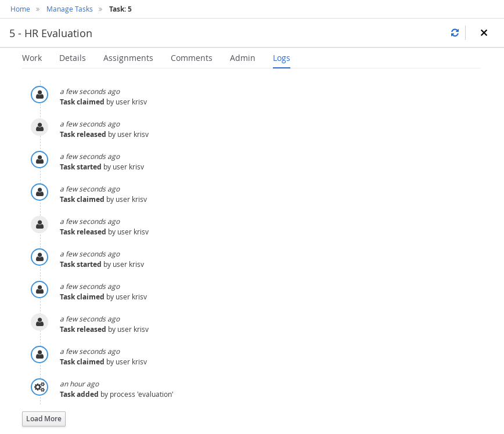The width and height of the screenshot is (504, 434).
Task: Click the 'Task: 5' breadcrumb item
Action: tap(120, 9)
